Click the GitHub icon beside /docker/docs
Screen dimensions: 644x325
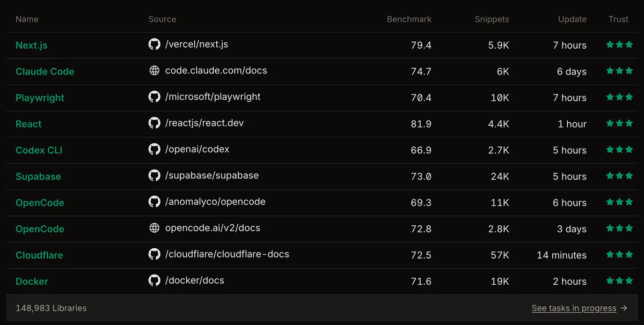pos(155,281)
